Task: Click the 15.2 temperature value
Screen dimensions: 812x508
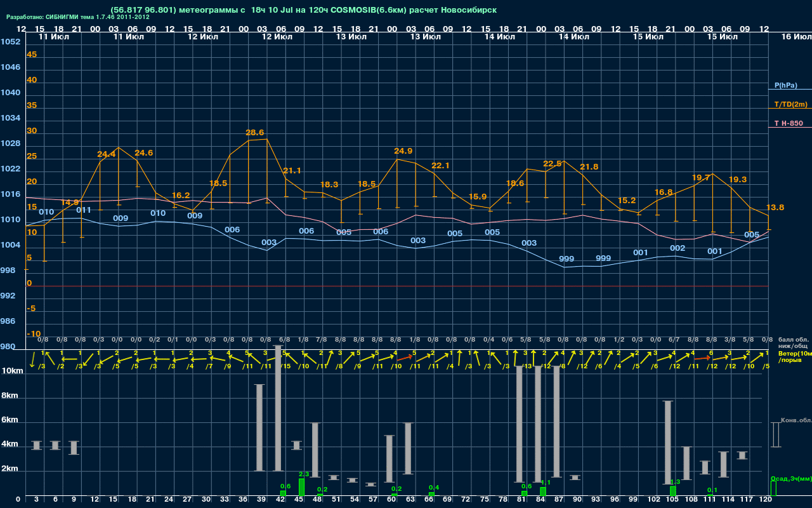Action: [x=627, y=201]
